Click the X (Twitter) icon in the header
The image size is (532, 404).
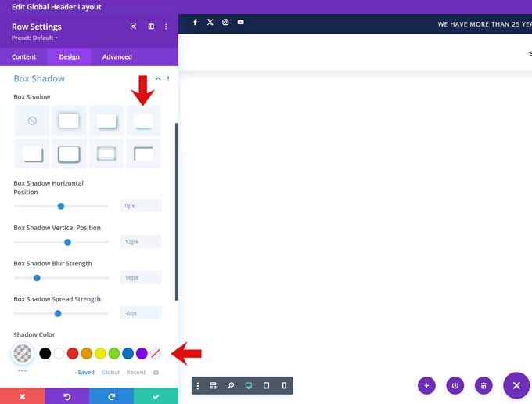[210, 23]
